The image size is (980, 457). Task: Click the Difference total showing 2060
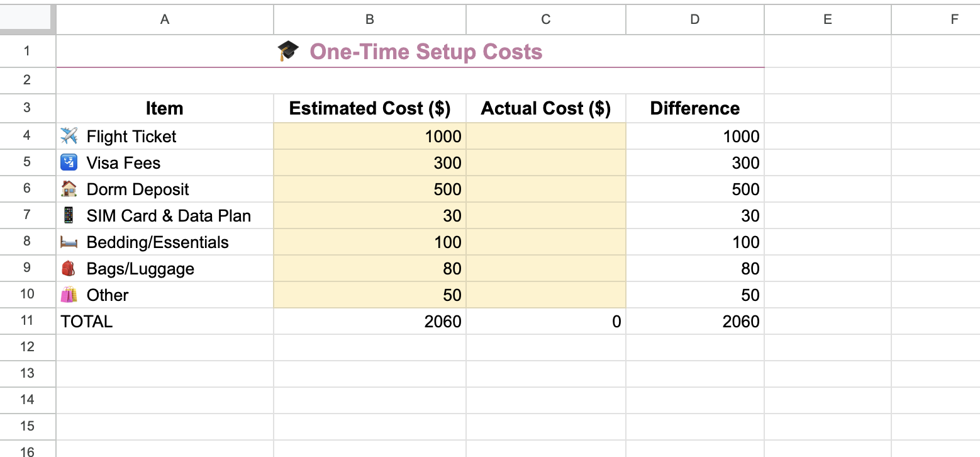click(694, 321)
